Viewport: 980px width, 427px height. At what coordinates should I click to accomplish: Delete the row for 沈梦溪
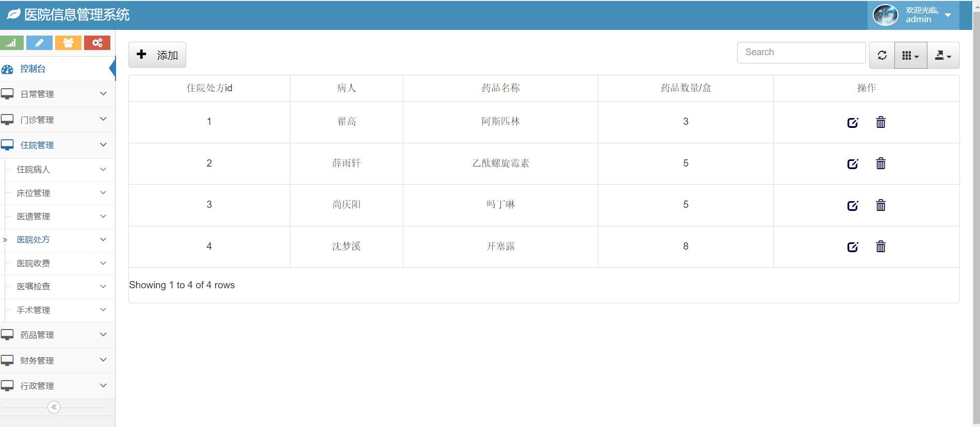881,247
